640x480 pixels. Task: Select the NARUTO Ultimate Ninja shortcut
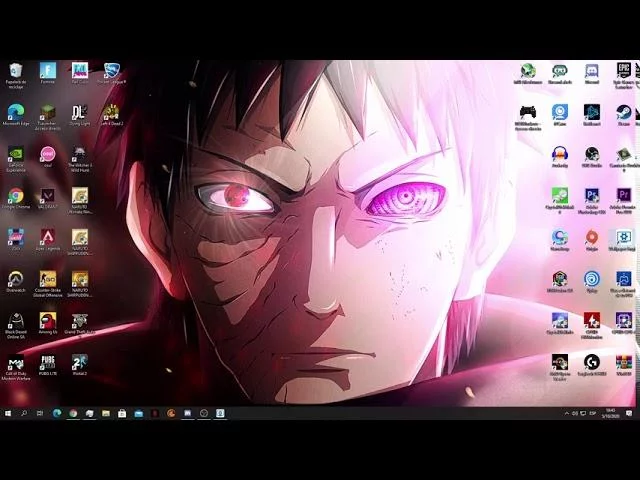click(80, 201)
